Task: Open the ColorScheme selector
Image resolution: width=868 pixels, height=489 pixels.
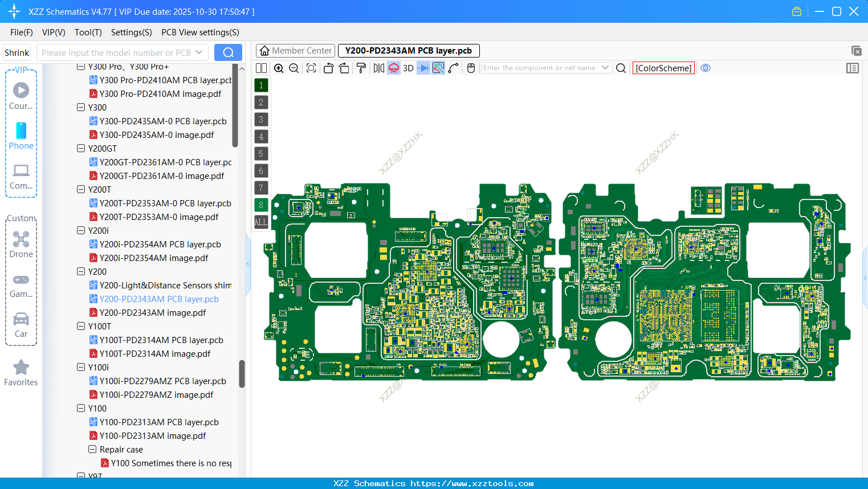Action: pyautogui.click(x=663, y=68)
